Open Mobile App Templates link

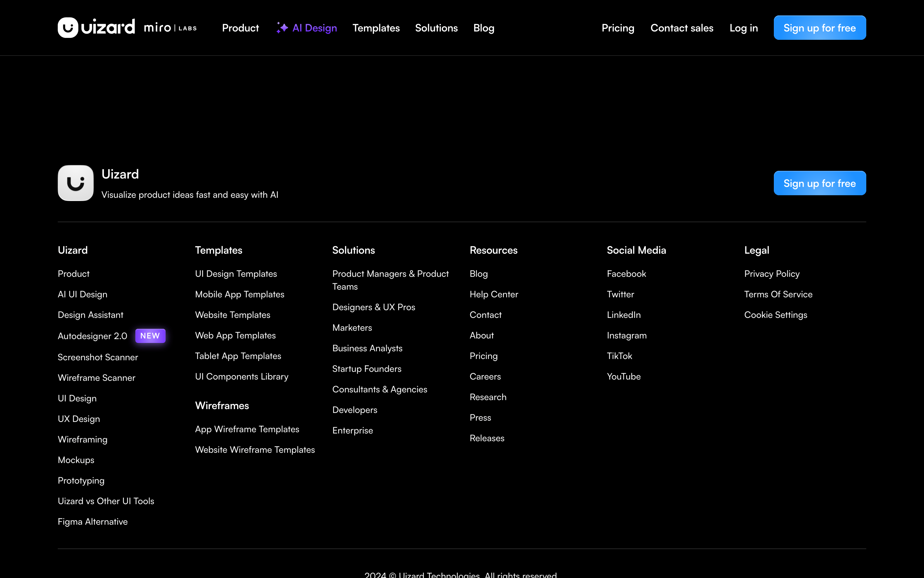tap(240, 294)
